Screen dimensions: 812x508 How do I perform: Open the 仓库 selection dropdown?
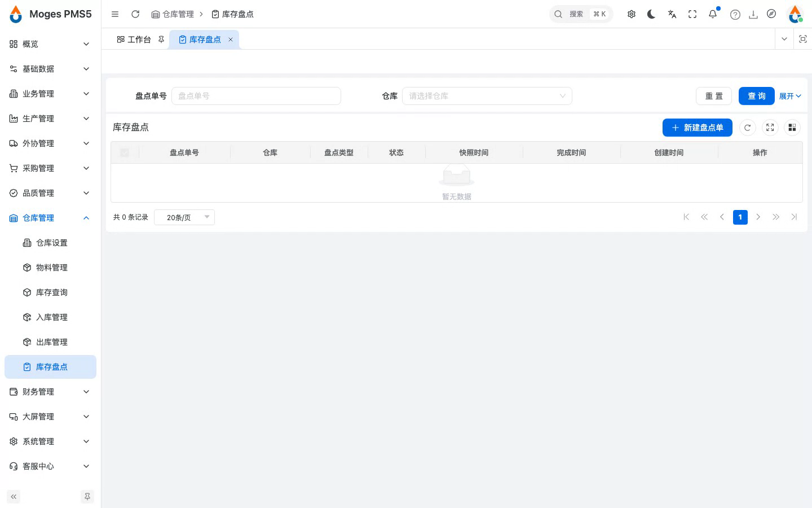pyautogui.click(x=487, y=96)
